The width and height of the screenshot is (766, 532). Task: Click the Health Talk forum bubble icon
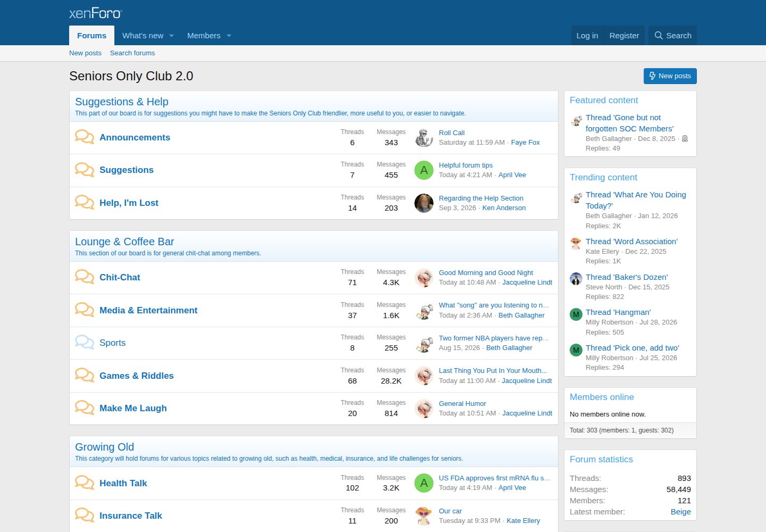click(x=85, y=483)
